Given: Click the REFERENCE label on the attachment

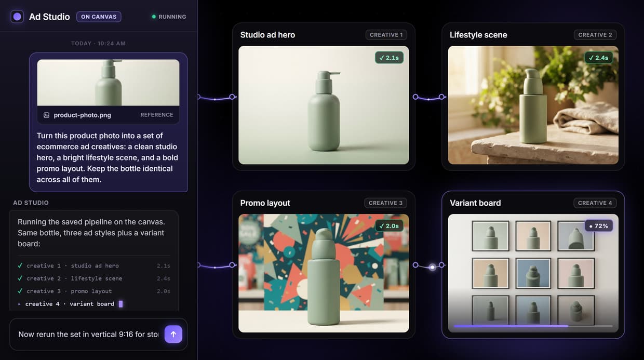Looking at the screenshot, I should tap(157, 115).
